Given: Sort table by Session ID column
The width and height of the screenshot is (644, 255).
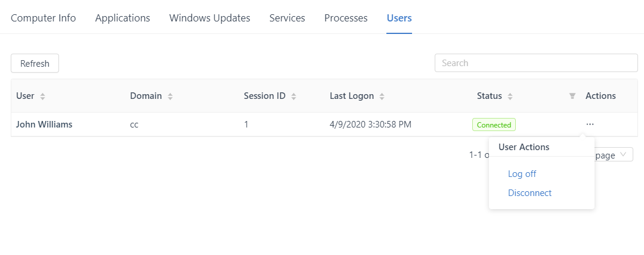Looking at the screenshot, I should pyautogui.click(x=293, y=96).
